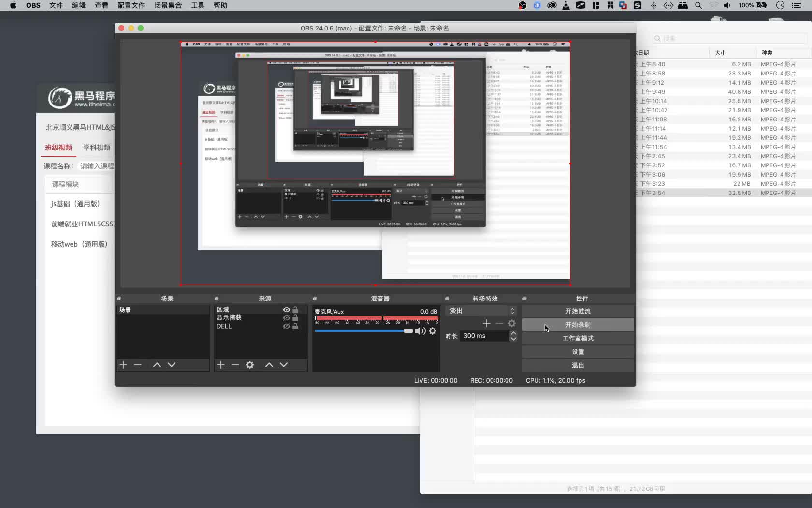Click 工作室模式 button
This screenshot has height=508, width=812.
[578, 338]
